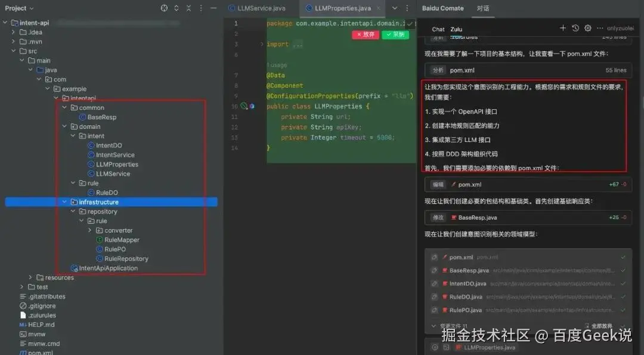Close the LLMProperties.java tab
The height and width of the screenshot is (355, 644).
coord(378,8)
